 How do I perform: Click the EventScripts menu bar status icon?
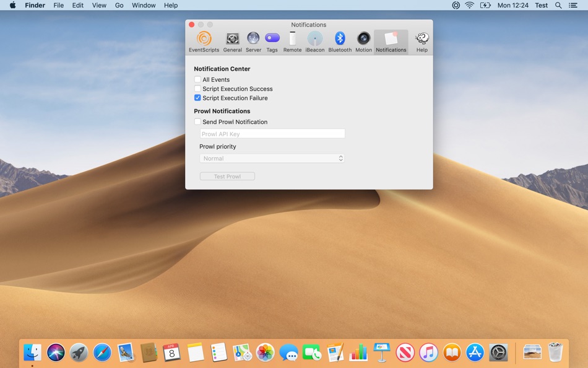(x=456, y=5)
